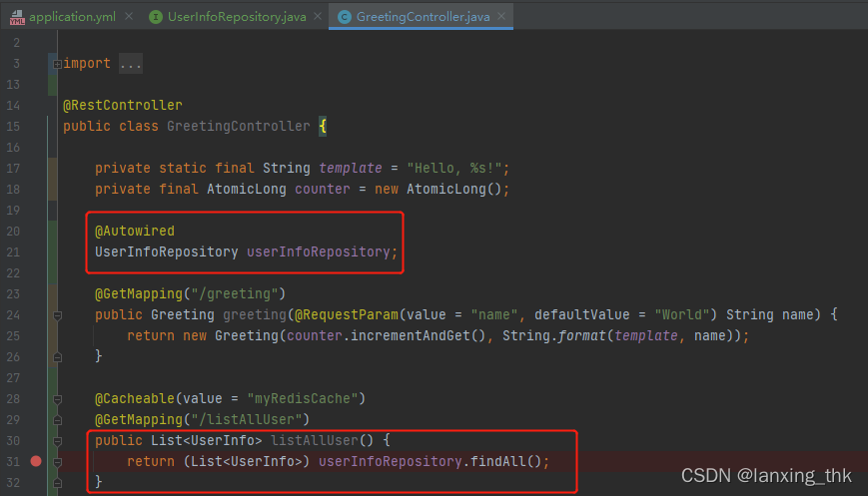Close the UserInfoRepository.java tab

318,16
